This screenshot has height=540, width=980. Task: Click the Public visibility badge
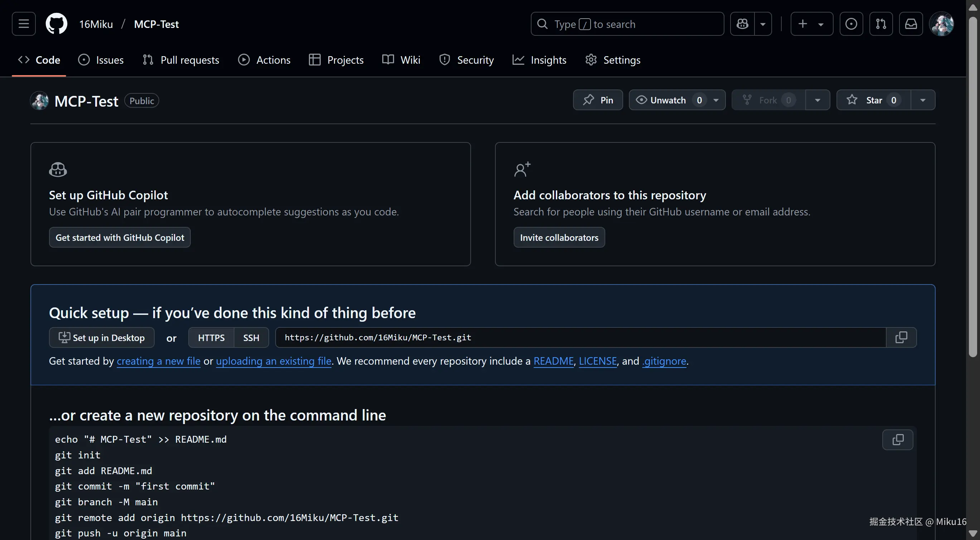pos(141,101)
